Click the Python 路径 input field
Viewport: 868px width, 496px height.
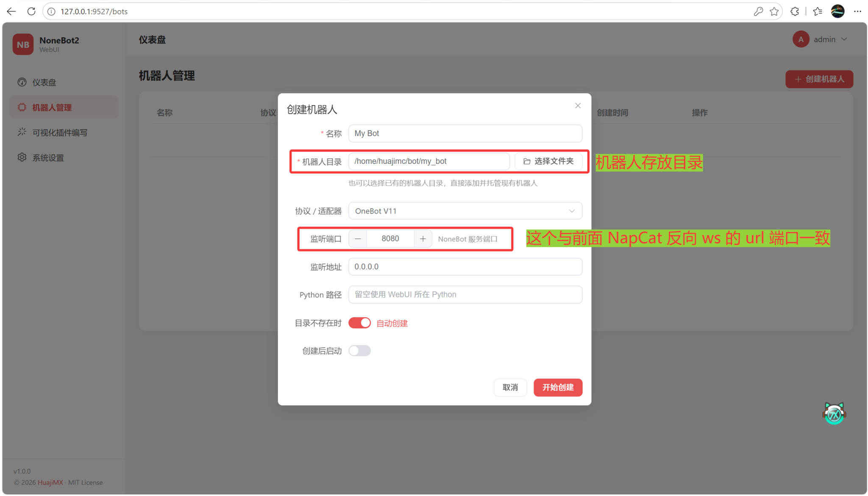pyautogui.click(x=465, y=295)
